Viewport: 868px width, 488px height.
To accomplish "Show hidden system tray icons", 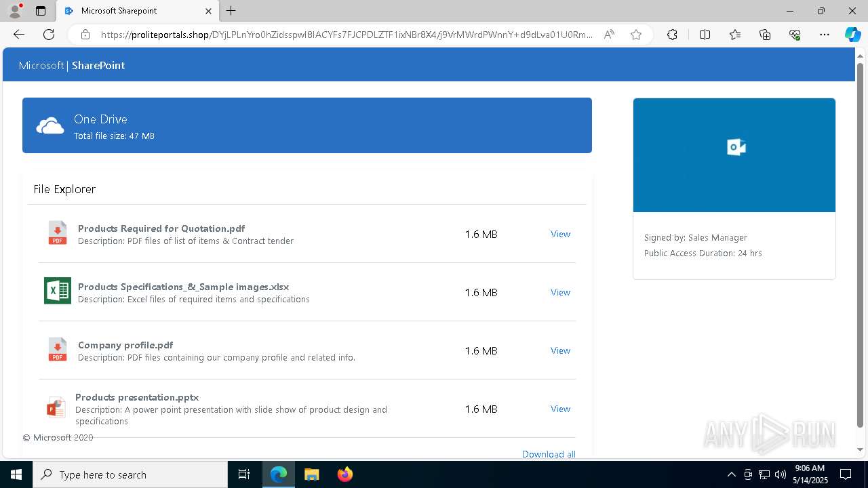I will 731,474.
